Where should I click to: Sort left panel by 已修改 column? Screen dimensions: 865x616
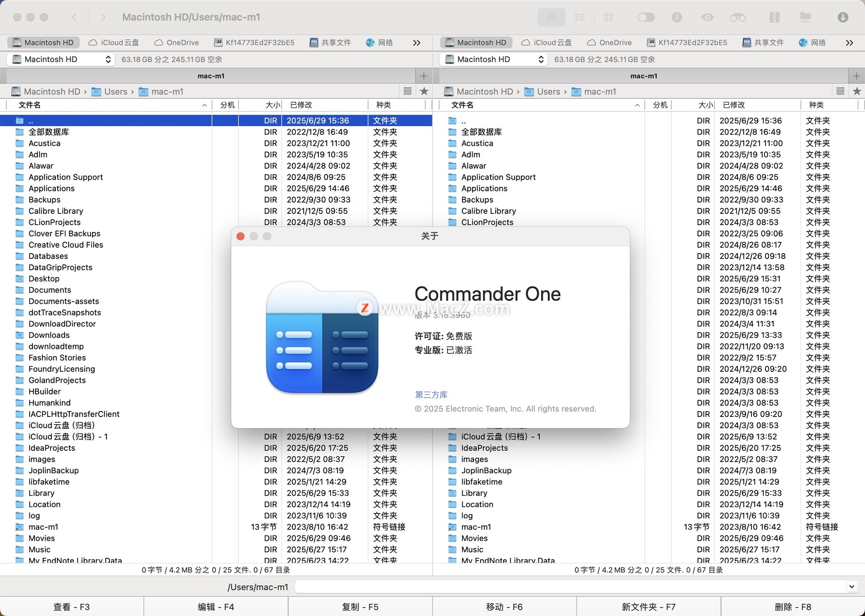coord(325,105)
